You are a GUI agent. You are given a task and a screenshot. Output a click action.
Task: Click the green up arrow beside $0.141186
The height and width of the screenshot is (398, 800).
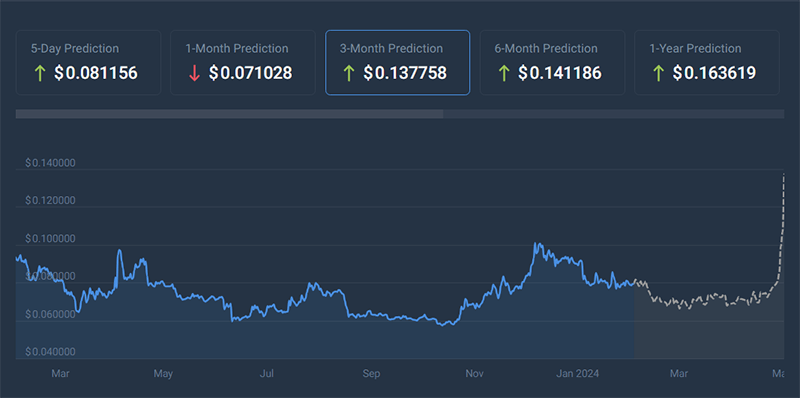click(504, 73)
